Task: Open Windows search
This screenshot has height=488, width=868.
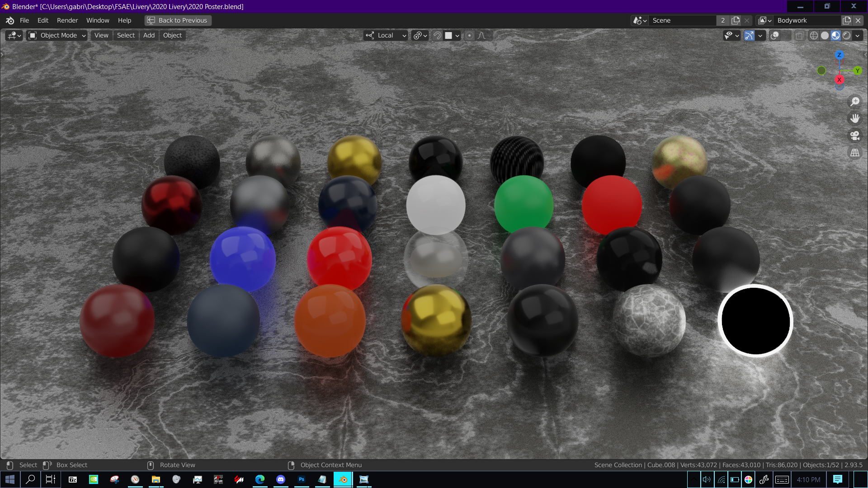Action: coord(30,479)
